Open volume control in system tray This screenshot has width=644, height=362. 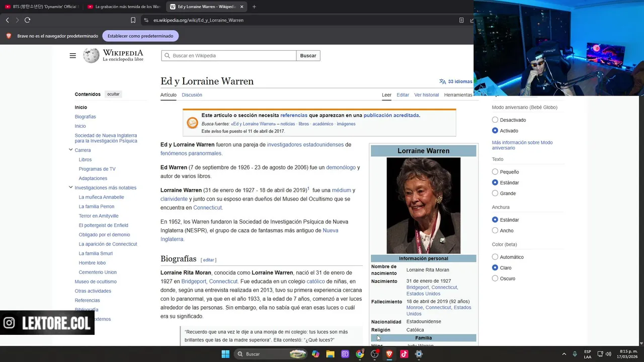click(x=608, y=354)
